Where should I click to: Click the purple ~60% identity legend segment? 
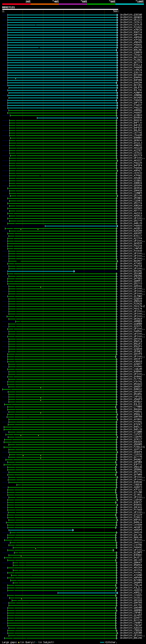pos(73,4)
